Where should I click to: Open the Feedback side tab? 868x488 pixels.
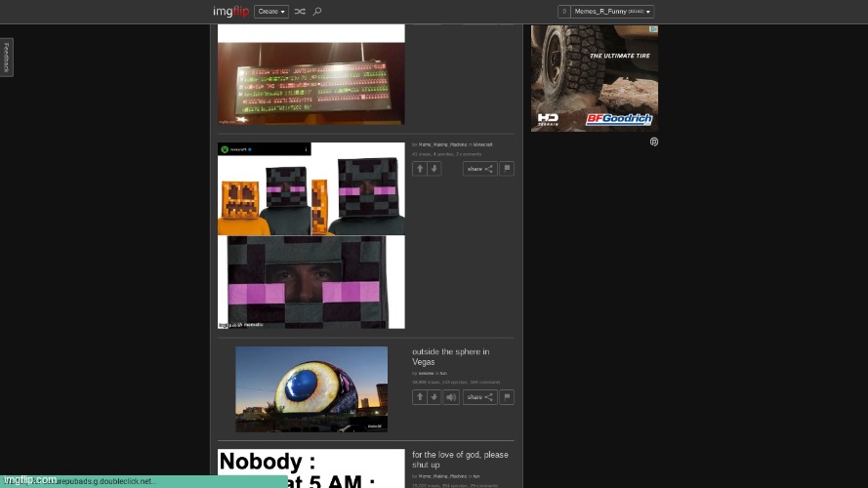pyautogui.click(x=6, y=57)
